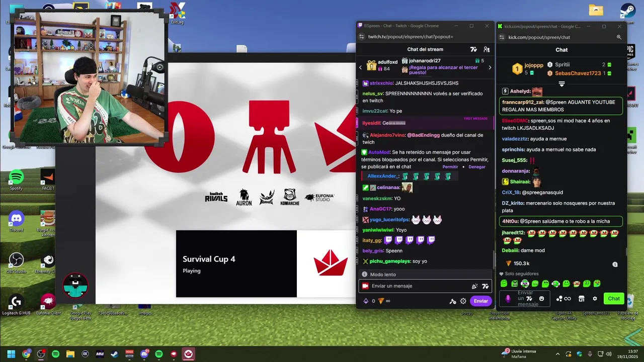Click username jharedt12 in Kick chat
Screen dimensions: 644x362
(x=513, y=233)
